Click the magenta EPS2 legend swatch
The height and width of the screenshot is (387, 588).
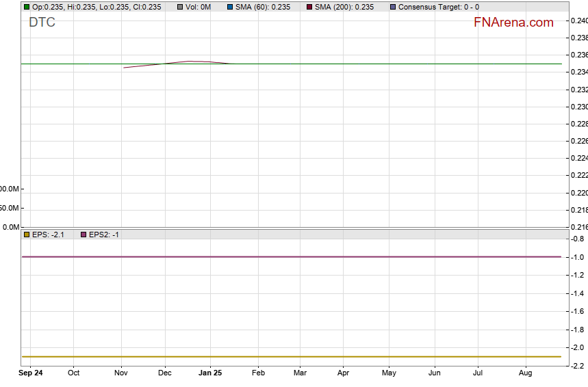84,235
